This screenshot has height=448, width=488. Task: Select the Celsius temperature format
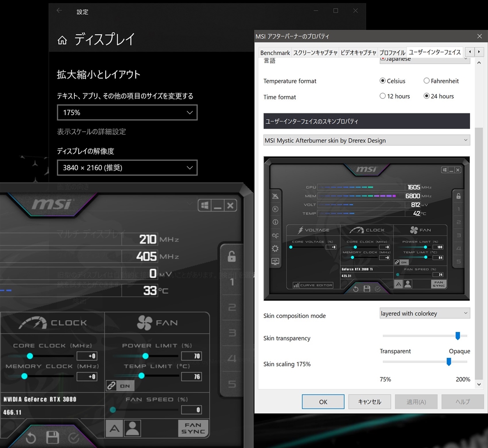[x=393, y=81]
